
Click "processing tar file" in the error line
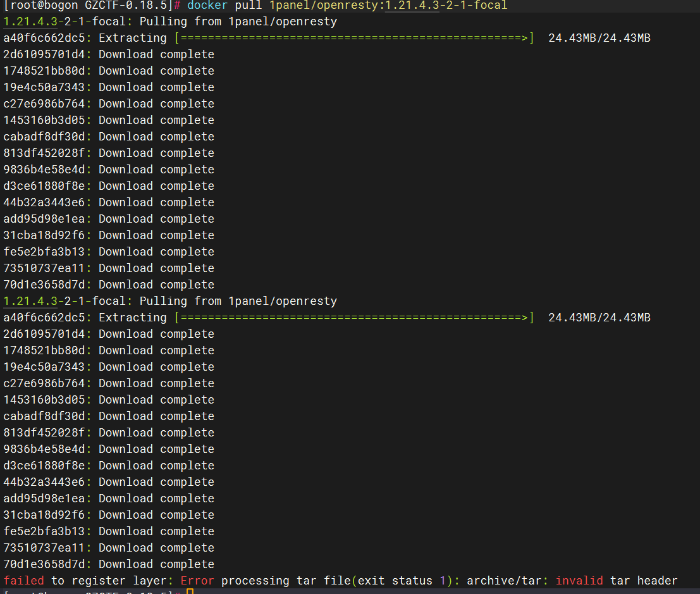286,581
